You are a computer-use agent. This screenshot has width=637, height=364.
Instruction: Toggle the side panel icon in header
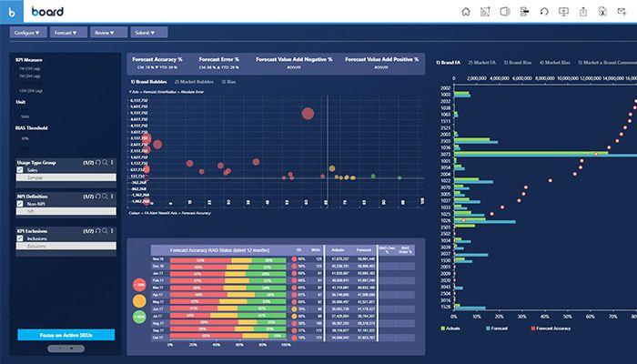click(x=504, y=12)
